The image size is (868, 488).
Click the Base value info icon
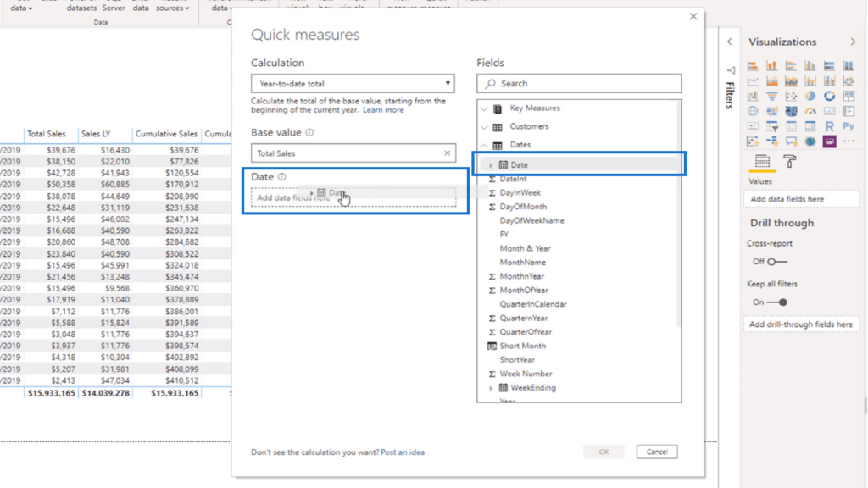309,133
